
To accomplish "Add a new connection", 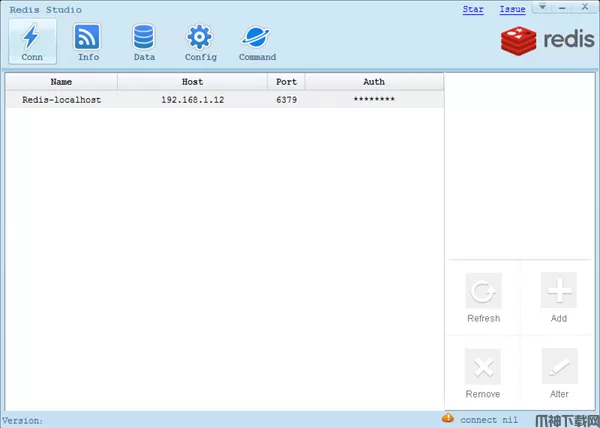I will 558,298.
